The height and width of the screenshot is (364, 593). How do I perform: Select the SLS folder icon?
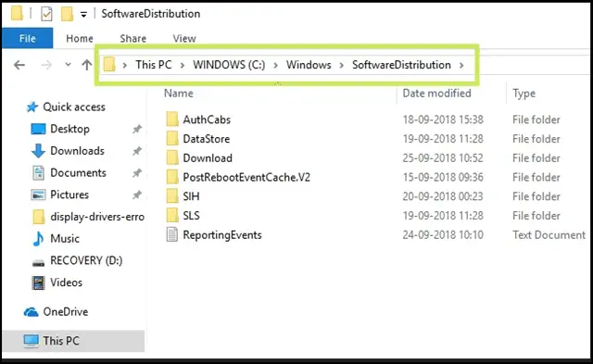coord(172,216)
